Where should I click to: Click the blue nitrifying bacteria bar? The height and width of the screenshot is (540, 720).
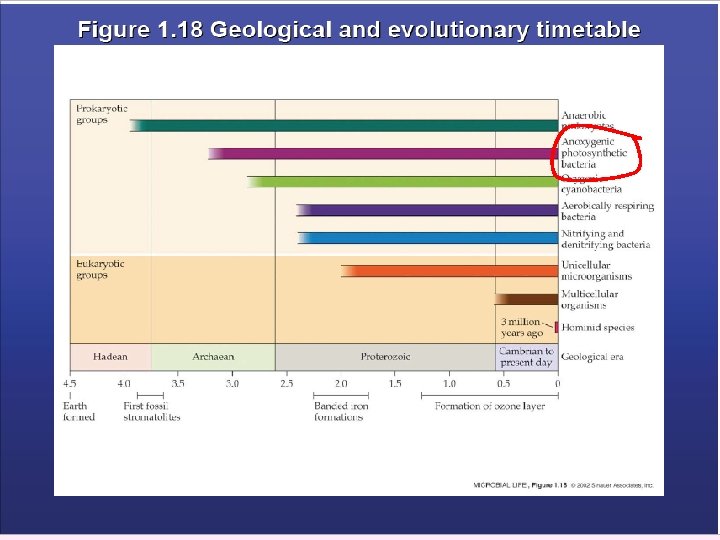click(x=428, y=238)
